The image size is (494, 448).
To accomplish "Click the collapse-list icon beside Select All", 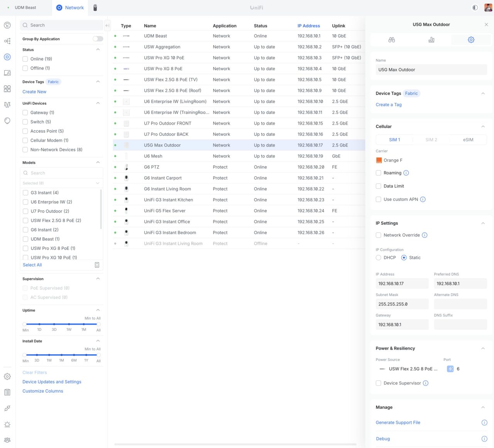I will click(97, 265).
